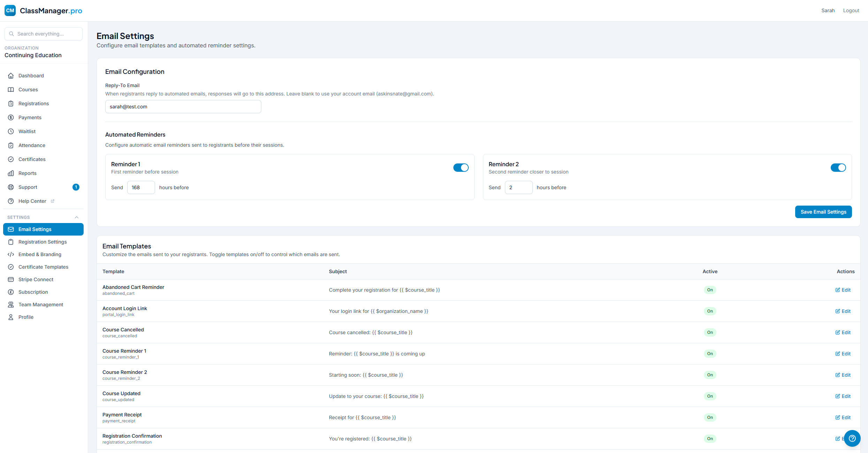Screen dimensions: 868x453
Task: Click the Logout link
Action: pos(851,10)
